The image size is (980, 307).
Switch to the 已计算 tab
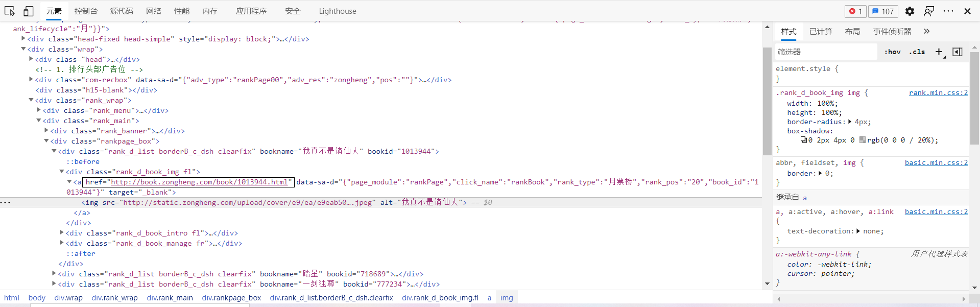821,31
